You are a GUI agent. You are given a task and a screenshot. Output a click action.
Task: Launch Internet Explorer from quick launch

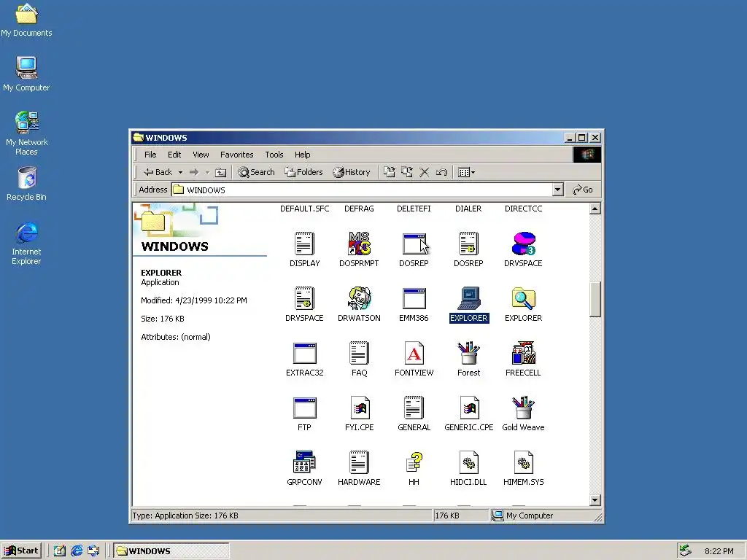coord(77,551)
